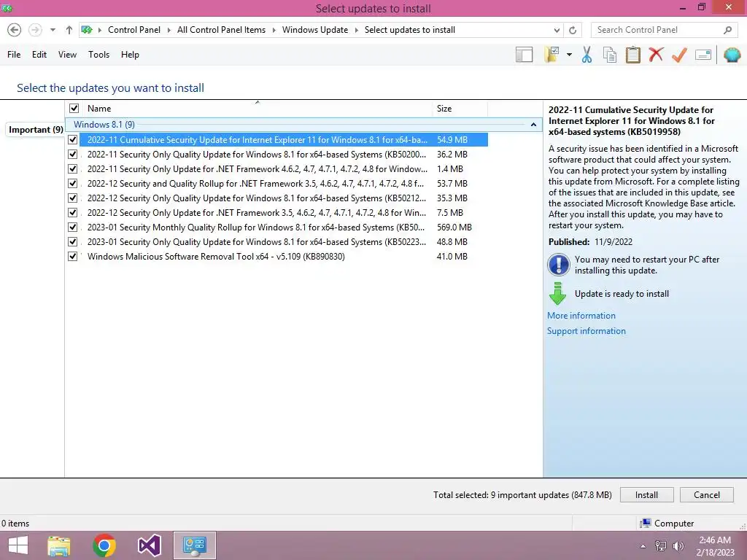Open the View menu
Image resolution: width=747 pixels, height=560 pixels.
click(x=67, y=55)
